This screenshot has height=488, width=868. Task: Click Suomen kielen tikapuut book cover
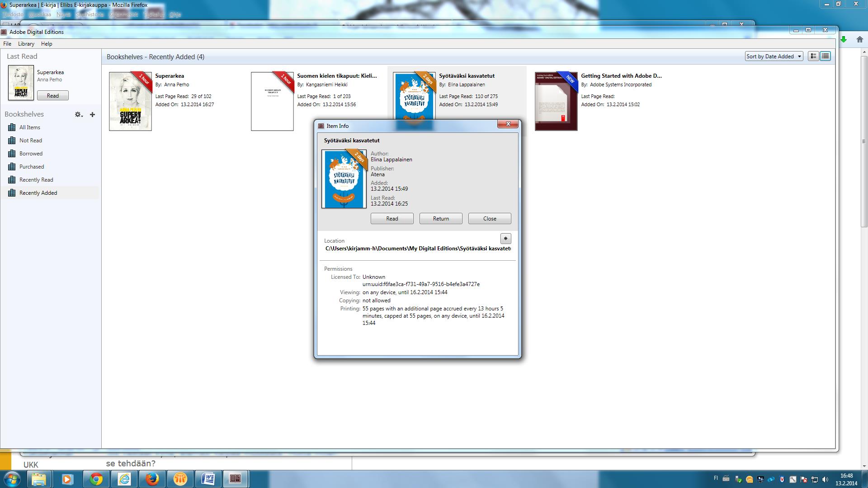[272, 102]
